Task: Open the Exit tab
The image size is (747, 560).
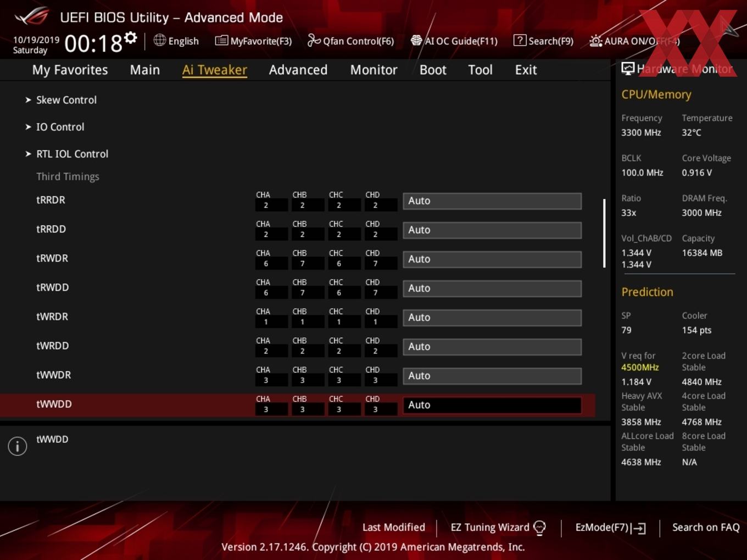Action: [x=526, y=70]
